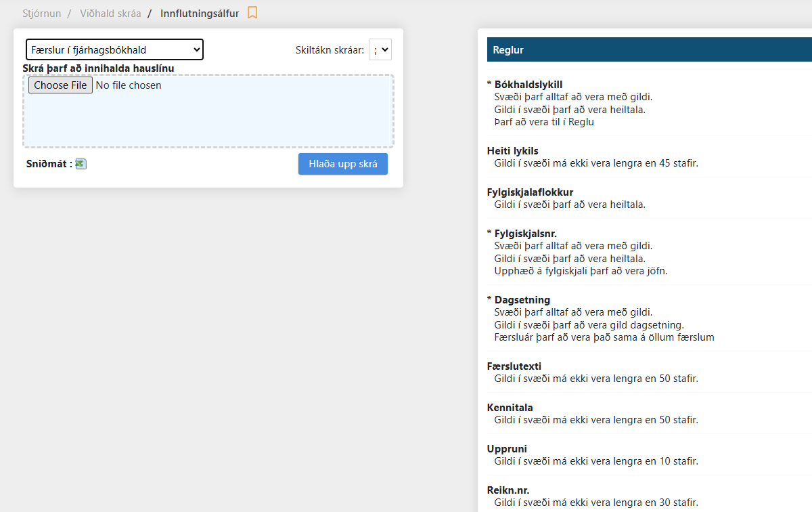Select the Fylgiskjalaflokkur rule heading

point(530,192)
